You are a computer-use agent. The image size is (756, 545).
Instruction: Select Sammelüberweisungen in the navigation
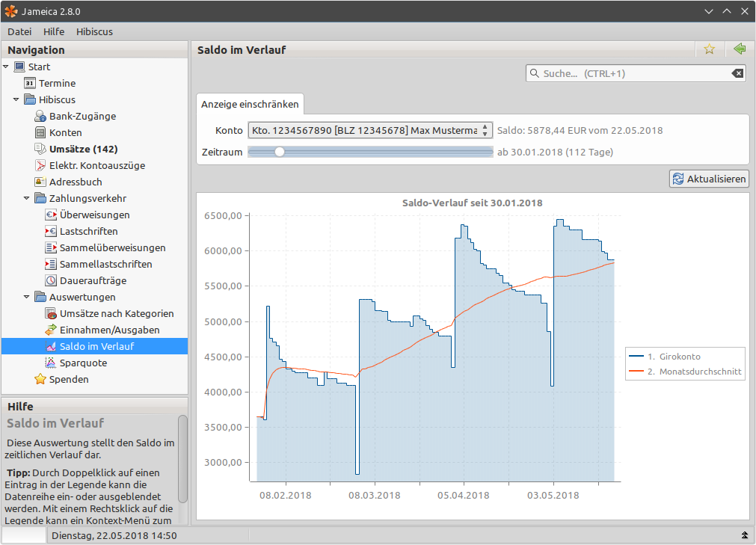(x=113, y=247)
